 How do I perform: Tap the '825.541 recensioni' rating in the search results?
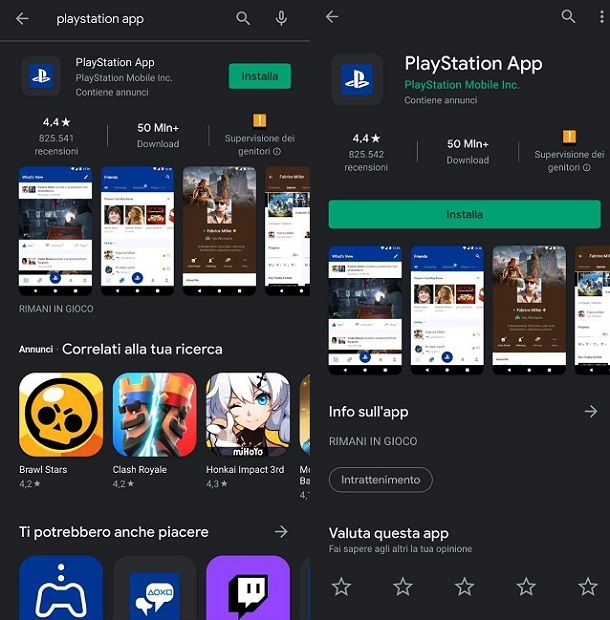coord(56,136)
